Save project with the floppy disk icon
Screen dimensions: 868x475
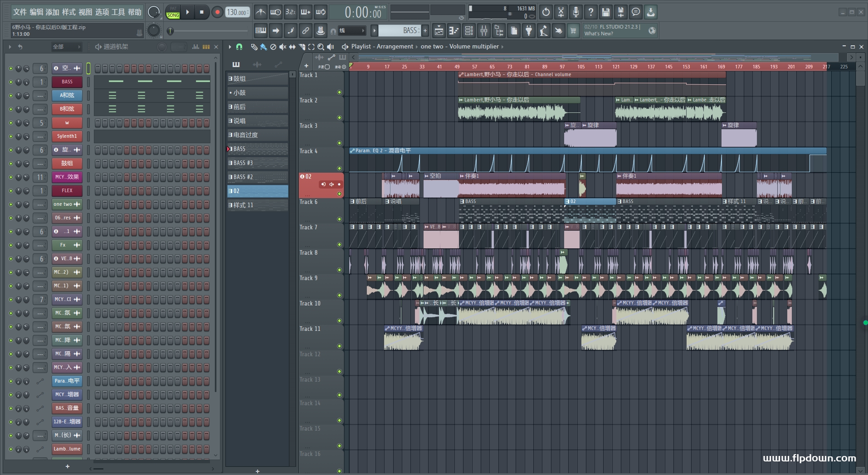pyautogui.click(x=606, y=12)
